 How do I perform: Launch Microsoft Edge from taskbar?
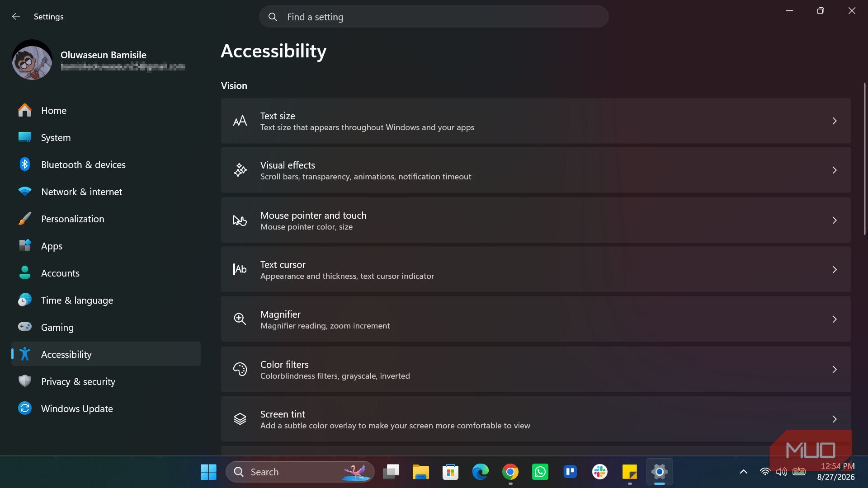tap(480, 472)
